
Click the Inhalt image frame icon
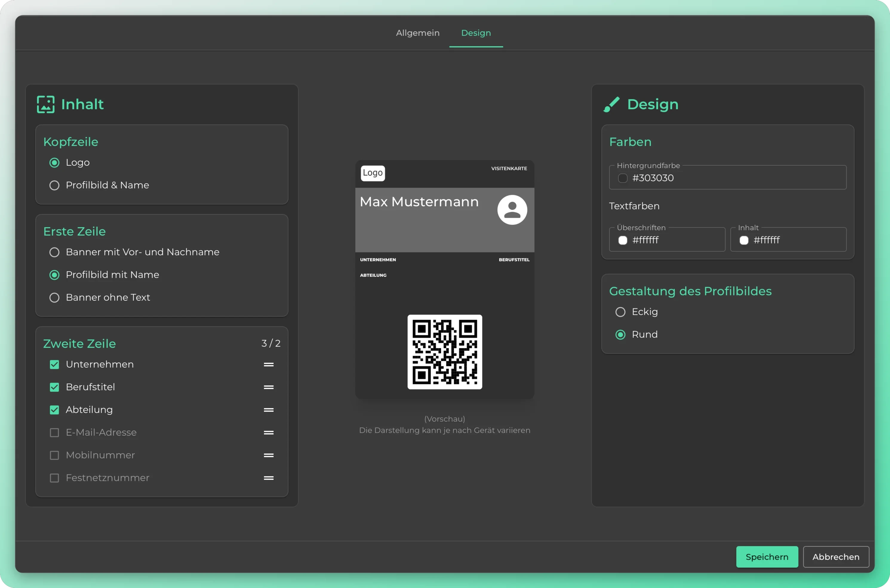click(x=46, y=104)
